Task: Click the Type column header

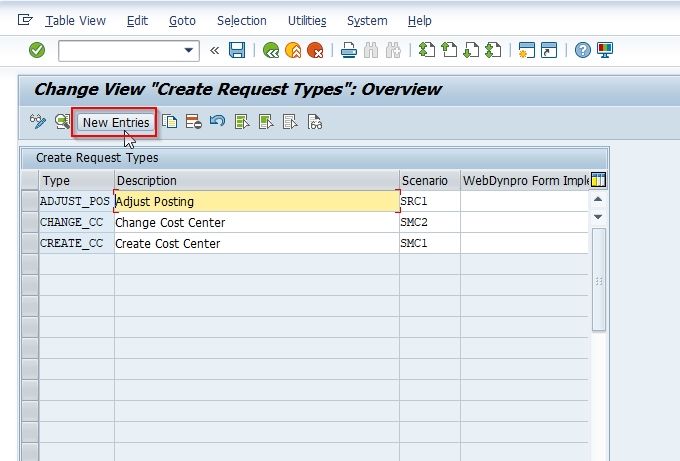Action: point(76,180)
